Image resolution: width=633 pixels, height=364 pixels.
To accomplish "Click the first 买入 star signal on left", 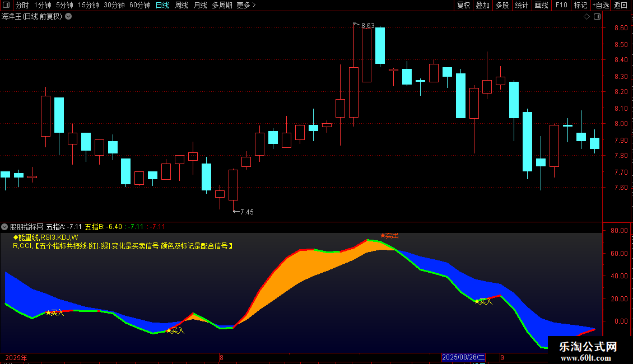I will (x=55, y=312).
